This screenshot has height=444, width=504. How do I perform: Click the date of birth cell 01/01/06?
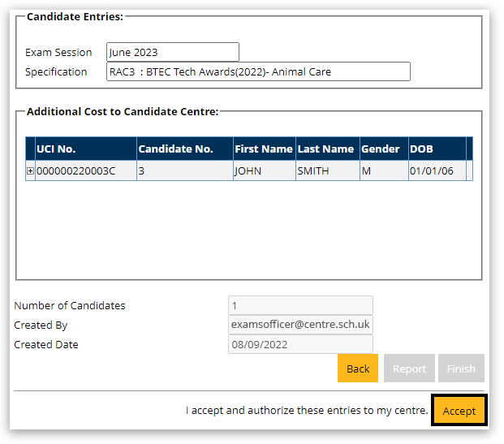[436, 171]
